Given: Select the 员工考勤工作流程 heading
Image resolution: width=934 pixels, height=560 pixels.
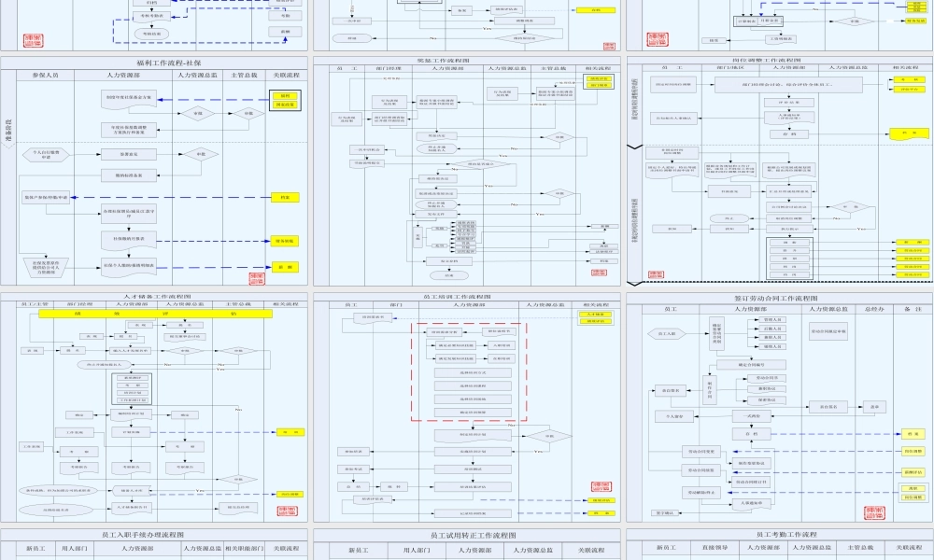Looking at the screenshot, I should [777, 535].
